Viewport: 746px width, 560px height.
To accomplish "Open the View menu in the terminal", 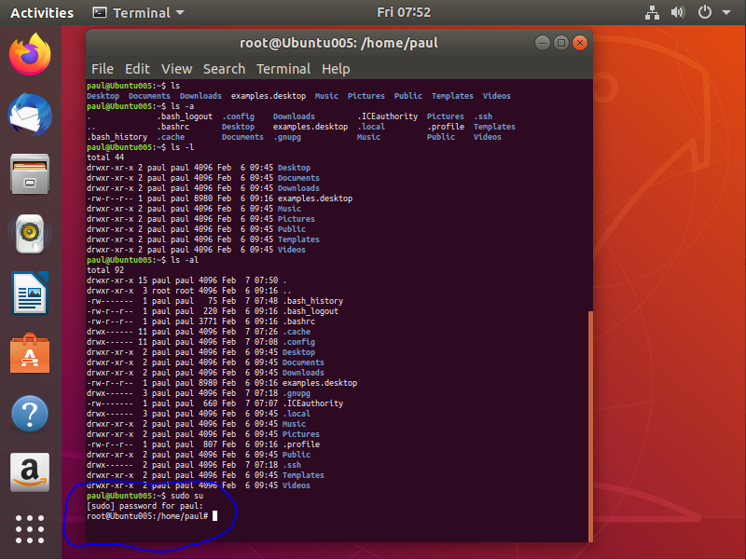I will pyautogui.click(x=176, y=69).
